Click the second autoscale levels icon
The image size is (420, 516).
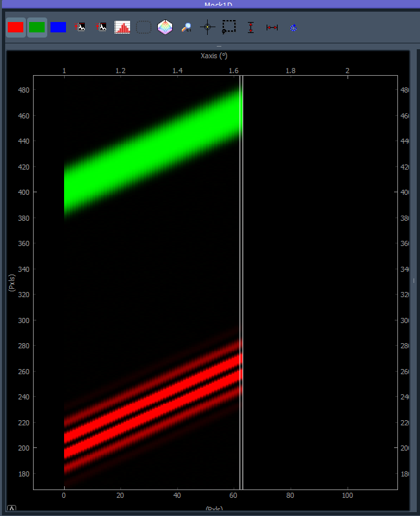pyautogui.click(x=101, y=27)
